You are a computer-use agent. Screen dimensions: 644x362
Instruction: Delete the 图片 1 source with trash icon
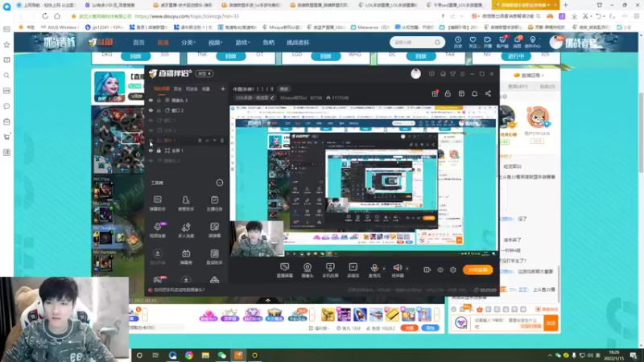tap(222, 140)
